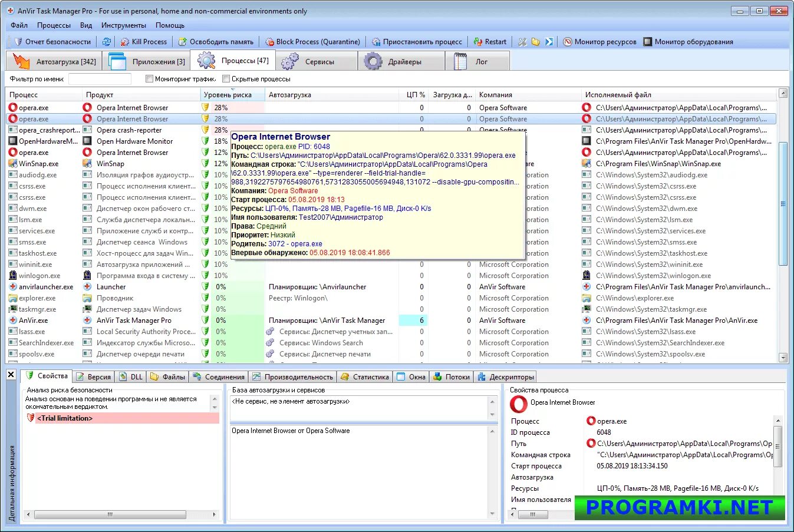The height and width of the screenshot is (532, 794).
Task: Open the Дескрипторы details tab
Action: point(506,377)
